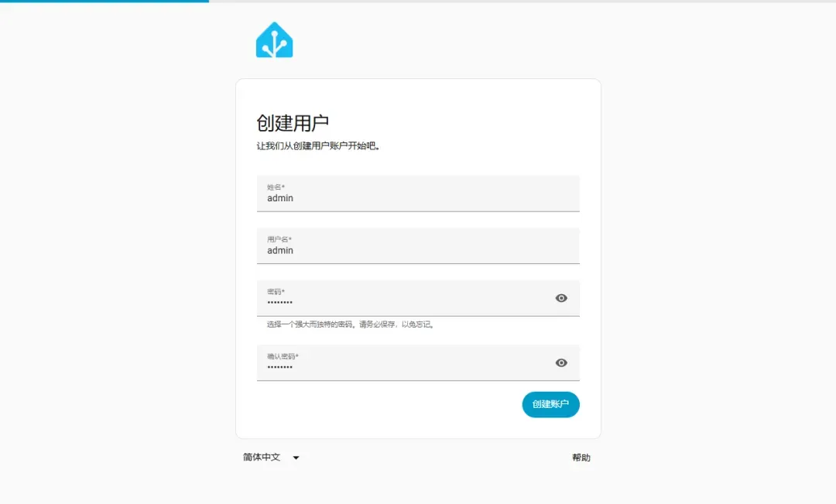The width and height of the screenshot is (836, 504).
Task: Click the Home Assistant house logo
Action: pyautogui.click(x=274, y=39)
